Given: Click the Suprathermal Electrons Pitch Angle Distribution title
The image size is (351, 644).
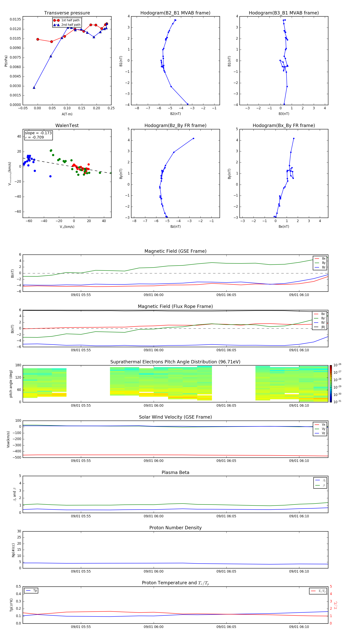Looking at the screenshot, I should (x=175, y=362).
